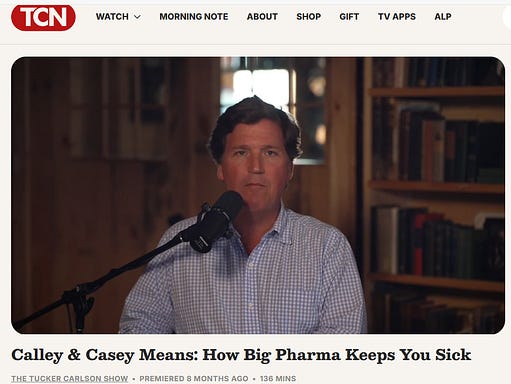Click the ALP navigation item
This screenshot has height=384, width=511.
[x=443, y=16]
